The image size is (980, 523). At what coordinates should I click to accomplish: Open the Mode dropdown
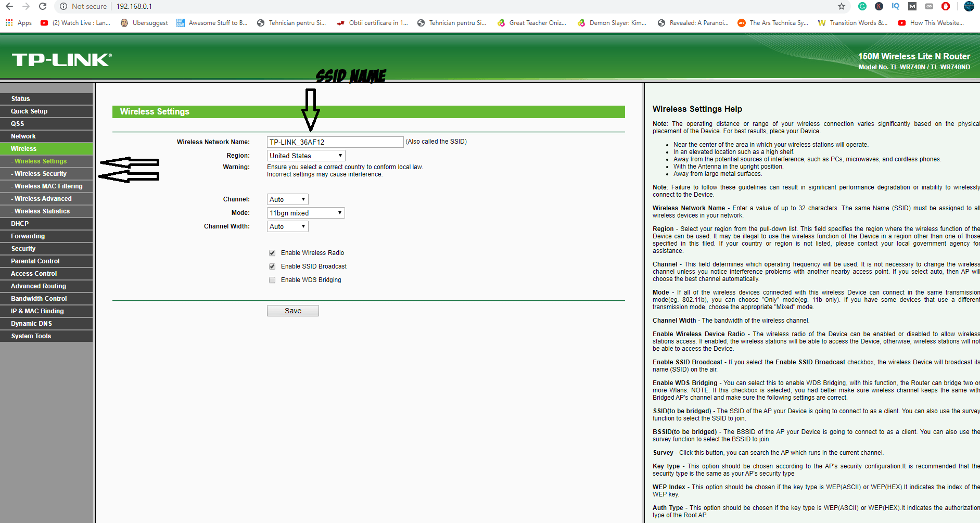pos(306,213)
